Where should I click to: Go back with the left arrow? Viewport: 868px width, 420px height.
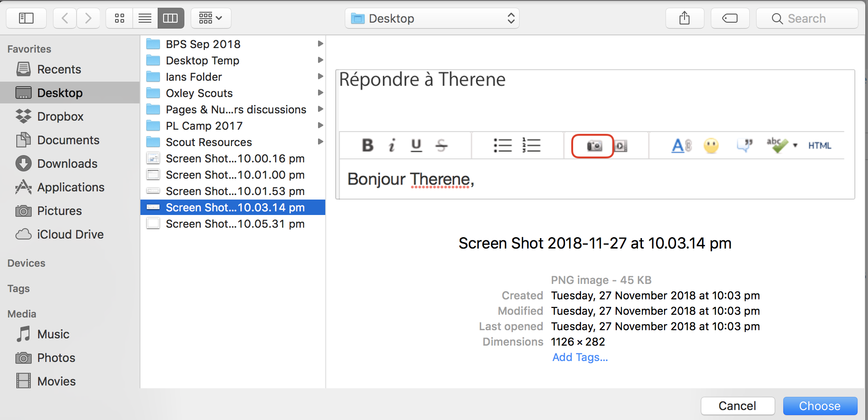pyautogui.click(x=65, y=18)
